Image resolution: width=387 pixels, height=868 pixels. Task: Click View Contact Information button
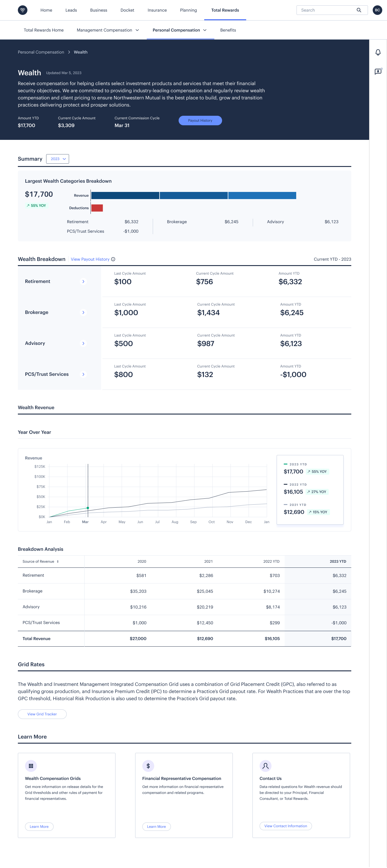click(285, 826)
